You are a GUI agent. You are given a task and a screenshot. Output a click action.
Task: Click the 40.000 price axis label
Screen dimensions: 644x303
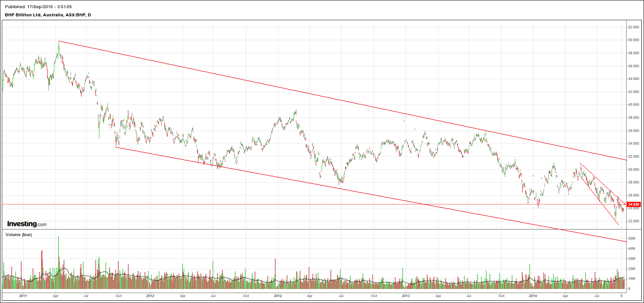coord(634,104)
